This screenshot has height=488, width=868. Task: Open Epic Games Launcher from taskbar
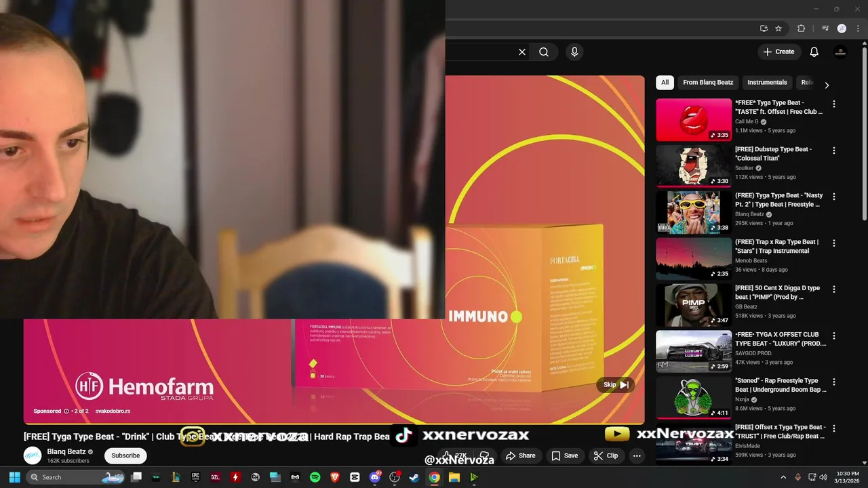[x=196, y=477]
